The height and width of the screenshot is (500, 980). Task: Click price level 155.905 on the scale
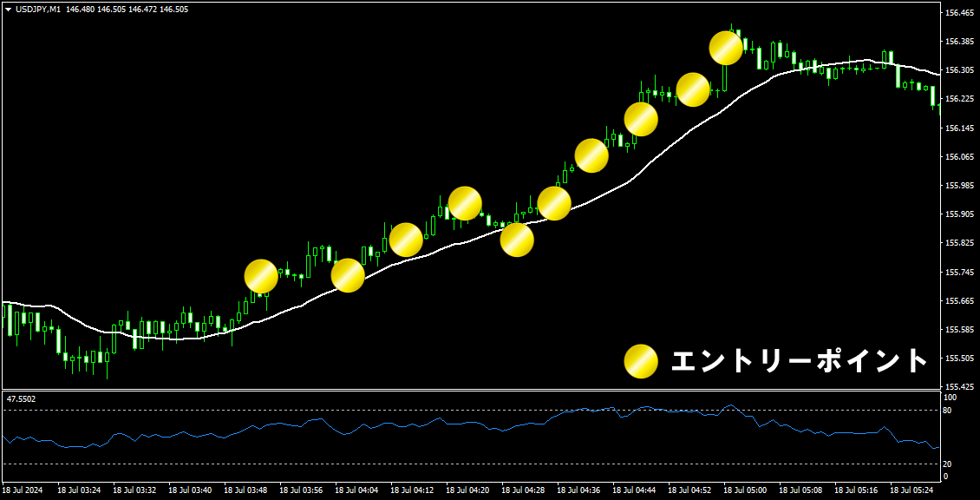click(958, 214)
